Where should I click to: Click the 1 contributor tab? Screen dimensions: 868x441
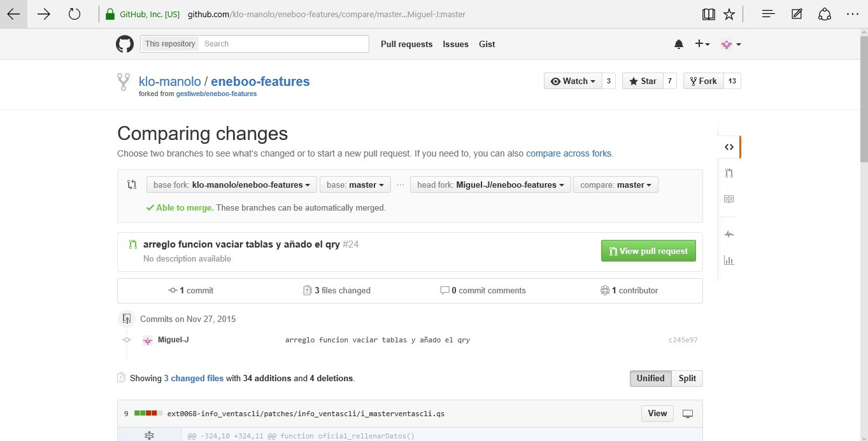(x=629, y=290)
